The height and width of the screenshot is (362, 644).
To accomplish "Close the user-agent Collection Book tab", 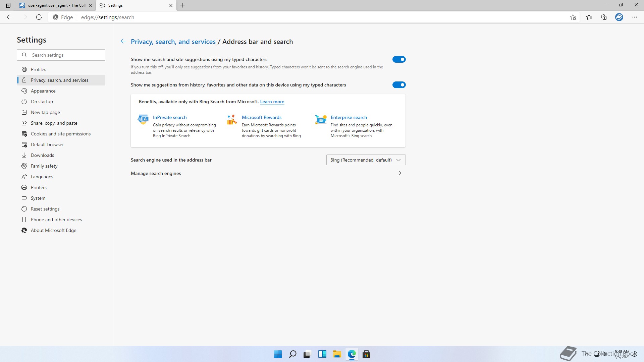I will click(x=91, y=5).
